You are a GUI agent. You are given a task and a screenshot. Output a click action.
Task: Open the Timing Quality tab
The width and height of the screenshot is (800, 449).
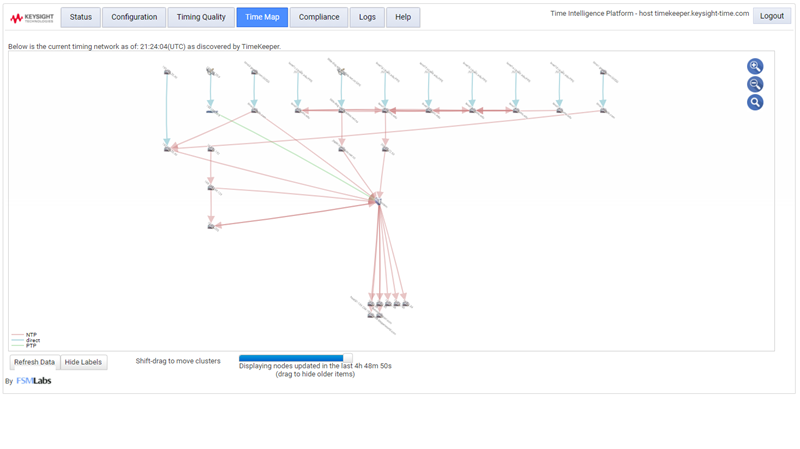201,17
